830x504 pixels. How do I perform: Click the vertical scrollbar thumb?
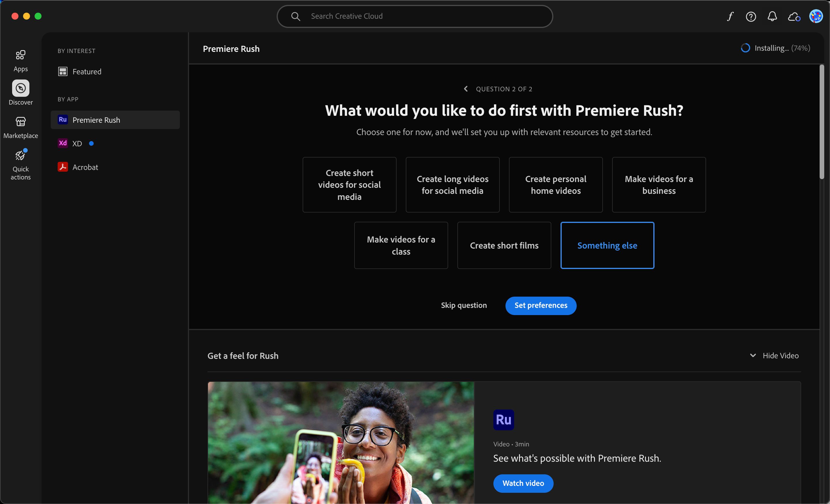point(822,122)
